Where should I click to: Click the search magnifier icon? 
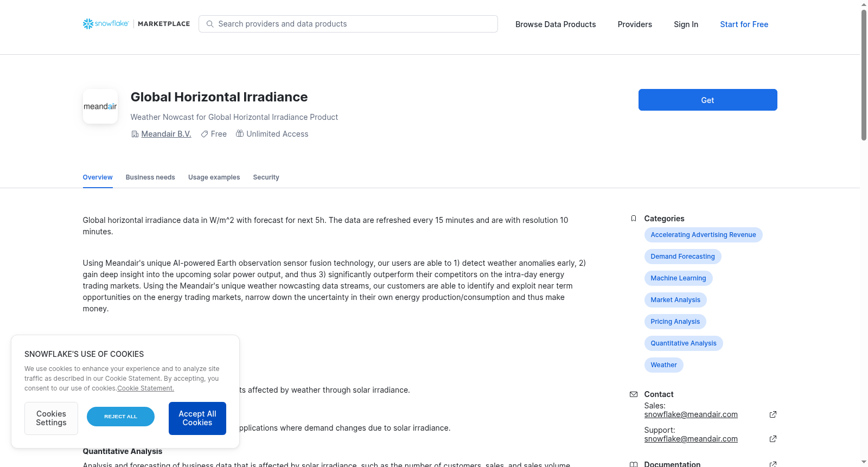[x=210, y=24]
